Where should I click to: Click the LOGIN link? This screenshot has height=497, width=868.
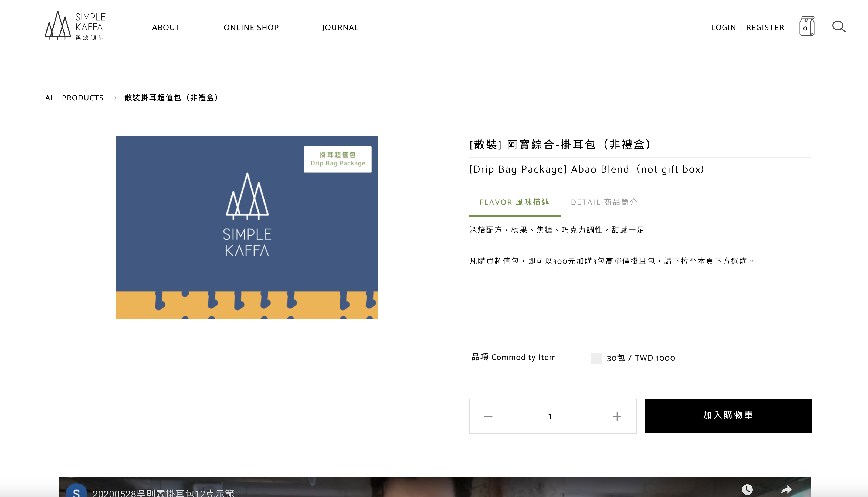click(723, 28)
